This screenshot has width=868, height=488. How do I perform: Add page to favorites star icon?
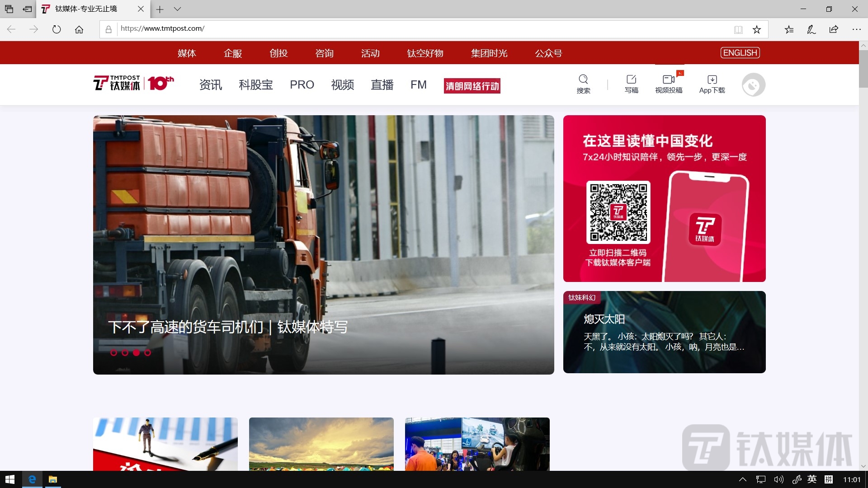757,30
